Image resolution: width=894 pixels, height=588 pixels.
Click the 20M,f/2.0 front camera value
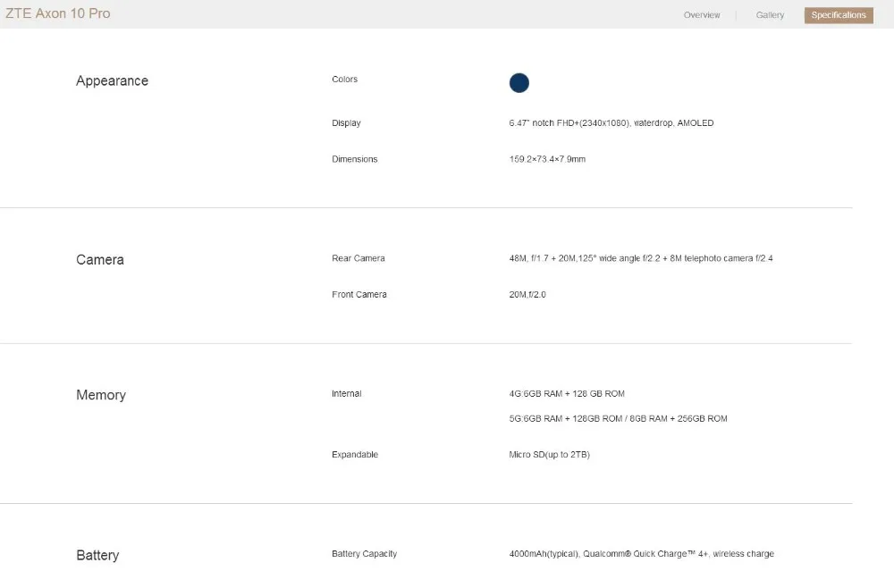[x=527, y=295]
